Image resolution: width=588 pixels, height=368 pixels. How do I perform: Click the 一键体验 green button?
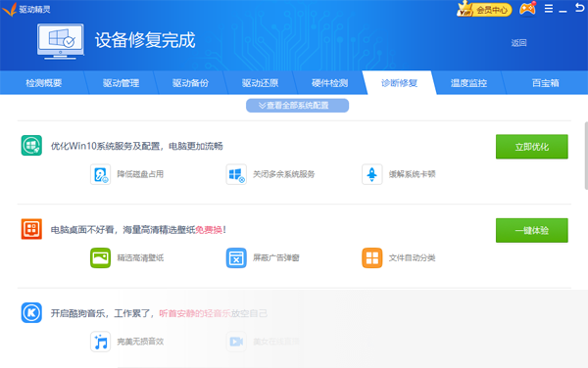[x=532, y=230]
